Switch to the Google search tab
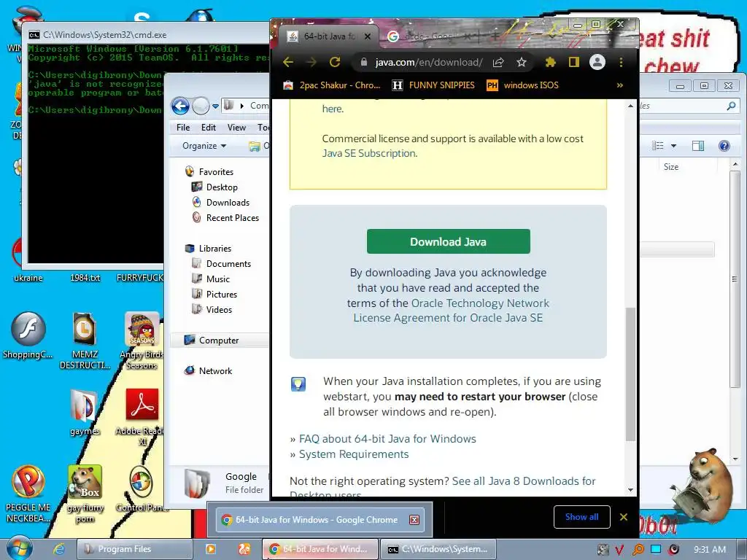The height and width of the screenshot is (560, 747). tap(426, 36)
